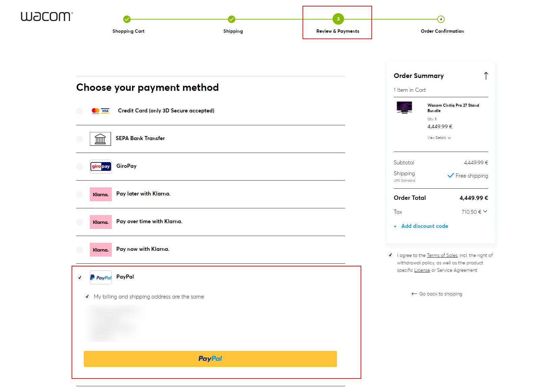Click the Klarna logo for Pay now
The width and height of the screenshot is (549, 392).
click(x=101, y=250)
